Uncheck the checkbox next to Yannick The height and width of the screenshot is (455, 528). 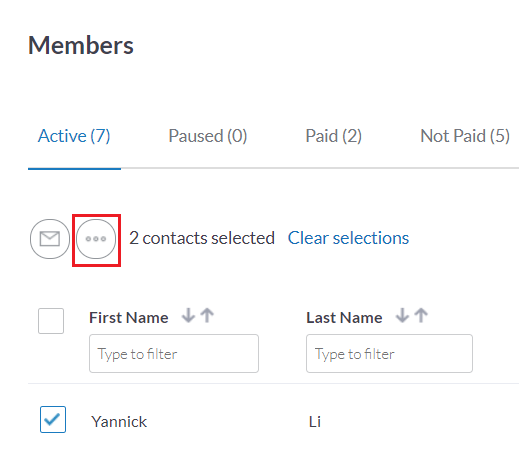click(x=53, y=419)
